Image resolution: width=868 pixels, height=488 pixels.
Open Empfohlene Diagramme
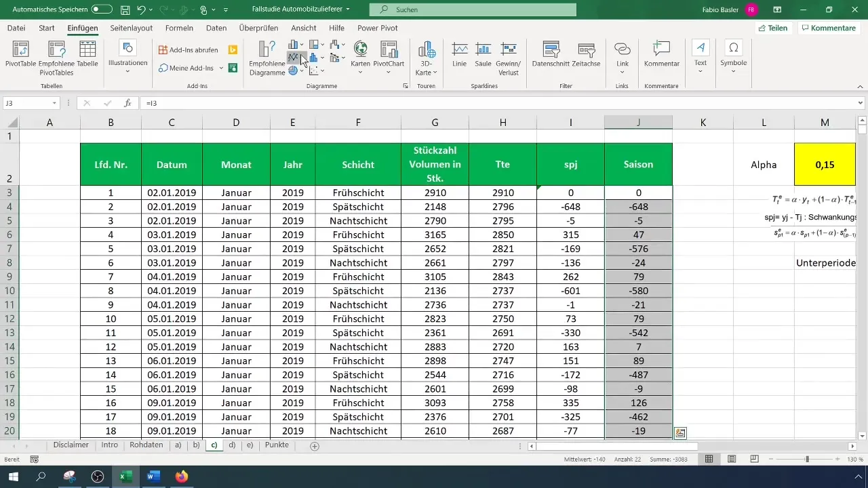coord(267,58)
